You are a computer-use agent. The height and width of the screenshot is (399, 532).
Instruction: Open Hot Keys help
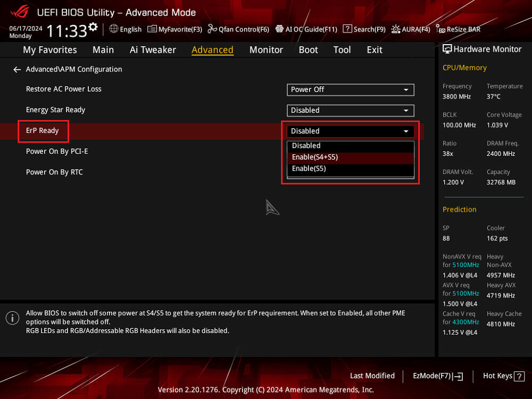point(503,376)
